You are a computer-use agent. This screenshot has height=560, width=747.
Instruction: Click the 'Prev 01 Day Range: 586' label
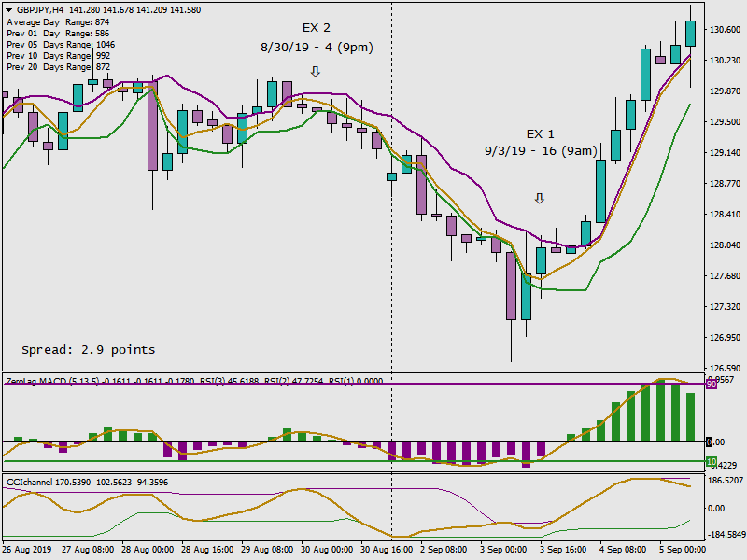(x=58, y=34)
